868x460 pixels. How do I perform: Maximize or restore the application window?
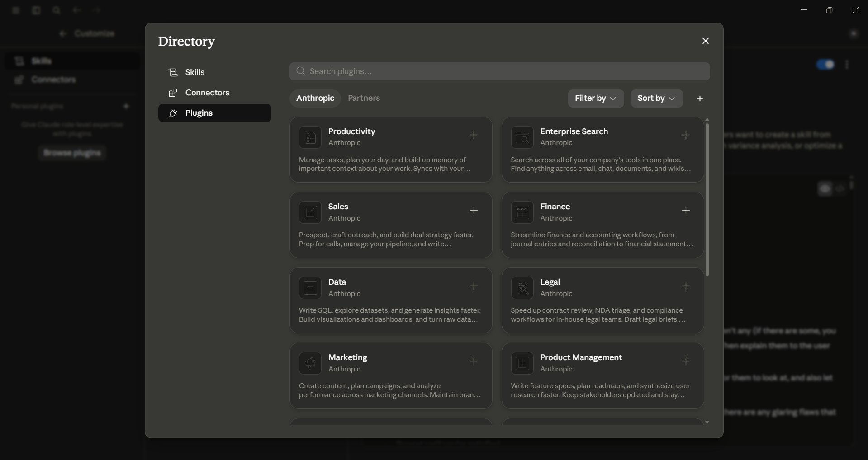(x=829, y=10)
